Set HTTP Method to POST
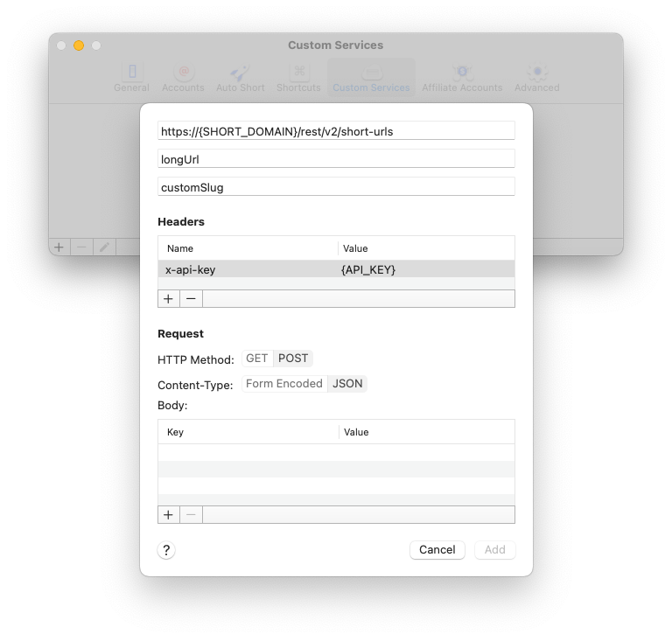Viewport: 672px width, 641px height. click(x=293, y=359)
